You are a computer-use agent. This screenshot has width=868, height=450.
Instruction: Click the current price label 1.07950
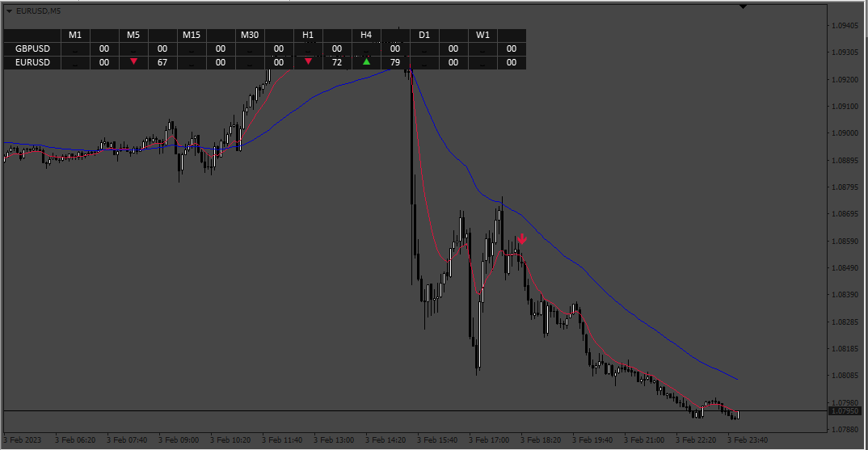(x=845, y=411)
